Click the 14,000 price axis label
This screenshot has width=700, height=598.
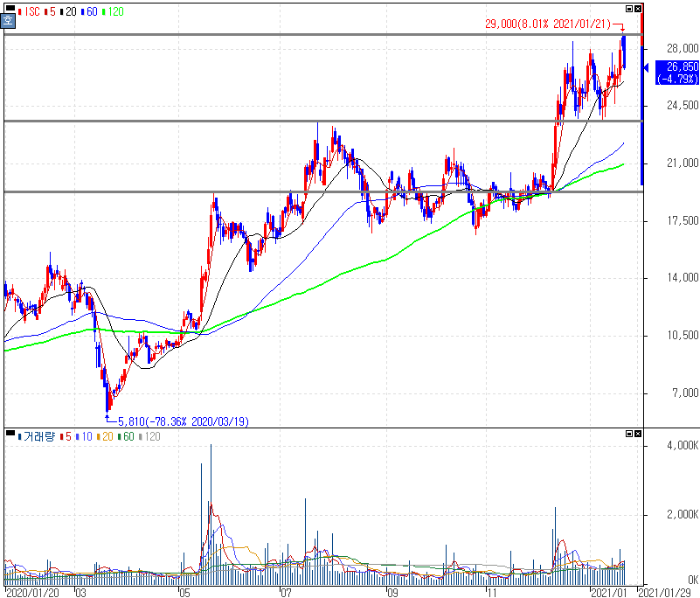683,278
